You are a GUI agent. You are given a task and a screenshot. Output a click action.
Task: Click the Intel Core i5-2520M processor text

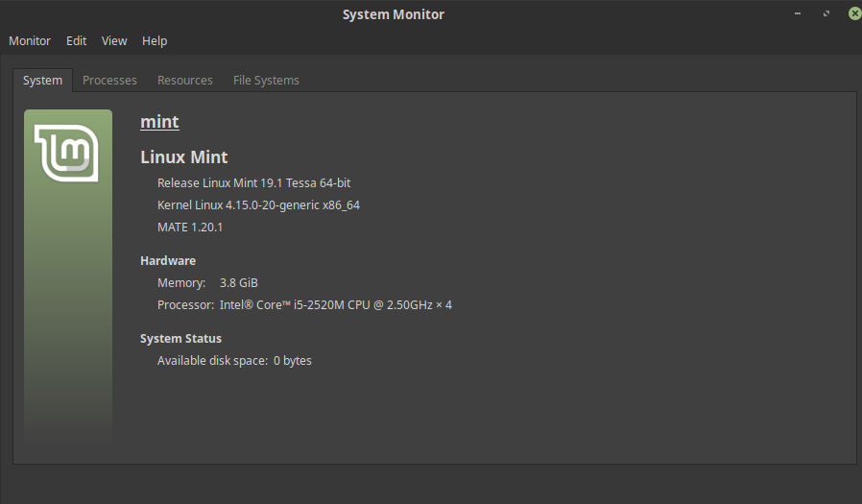click(336, 305)
